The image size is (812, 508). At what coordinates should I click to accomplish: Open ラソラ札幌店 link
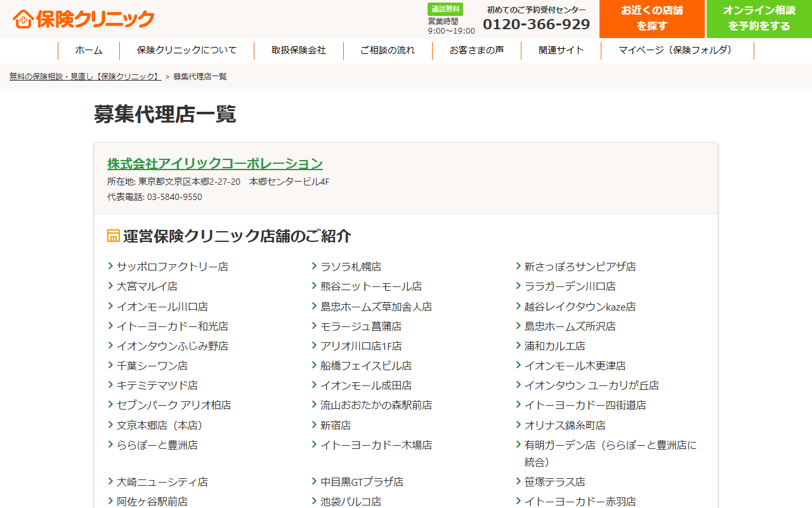coord(351,267)
